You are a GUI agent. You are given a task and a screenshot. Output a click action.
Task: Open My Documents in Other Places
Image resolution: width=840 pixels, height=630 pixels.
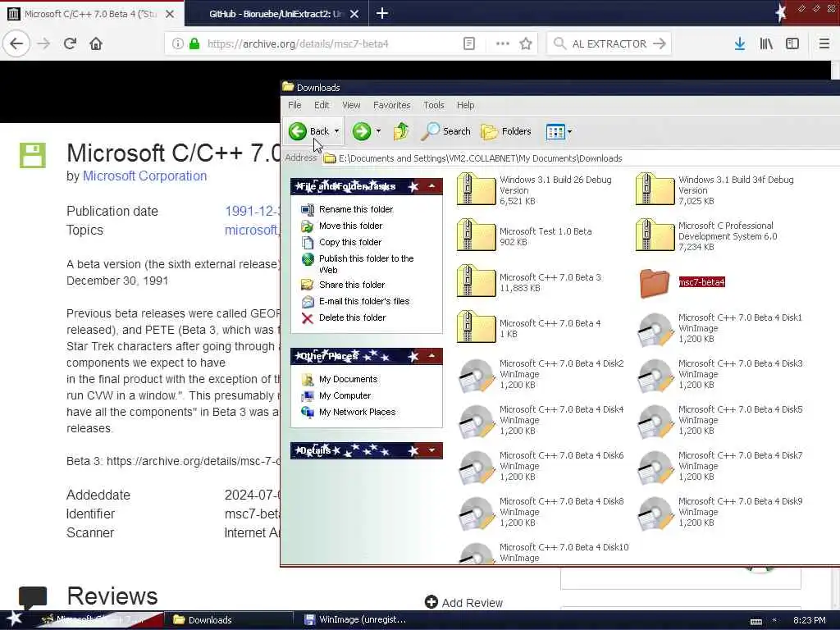[348, 379]
